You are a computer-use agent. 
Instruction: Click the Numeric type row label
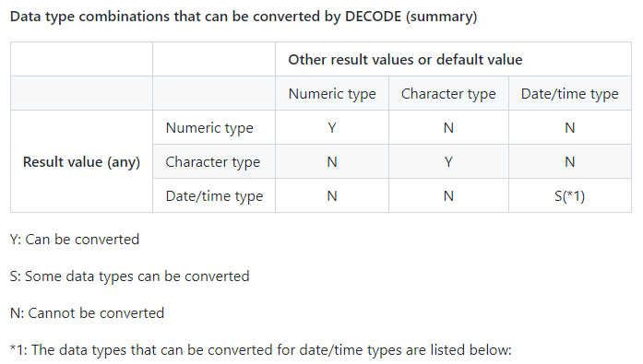click(209, 128)
